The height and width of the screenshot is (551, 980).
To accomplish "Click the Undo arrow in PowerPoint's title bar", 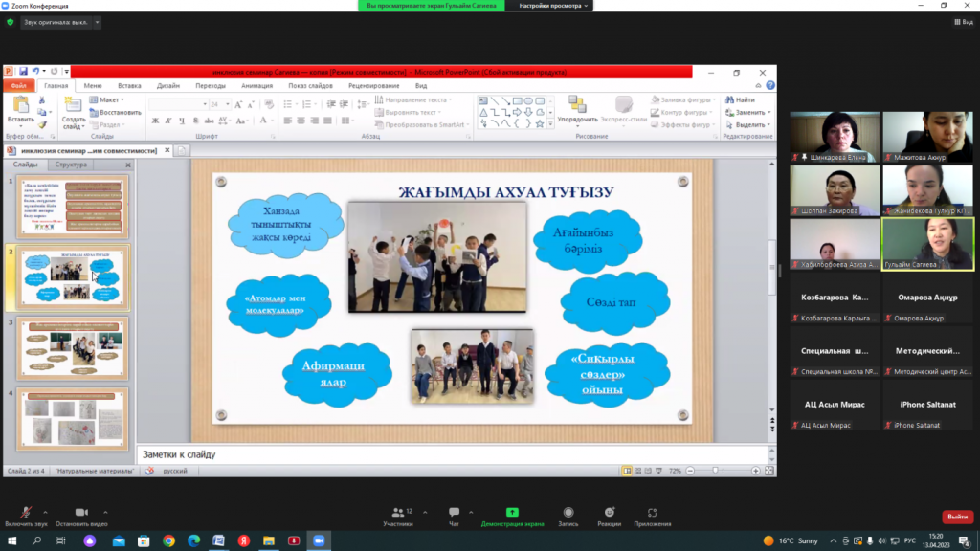I will (x=35, y=71).
